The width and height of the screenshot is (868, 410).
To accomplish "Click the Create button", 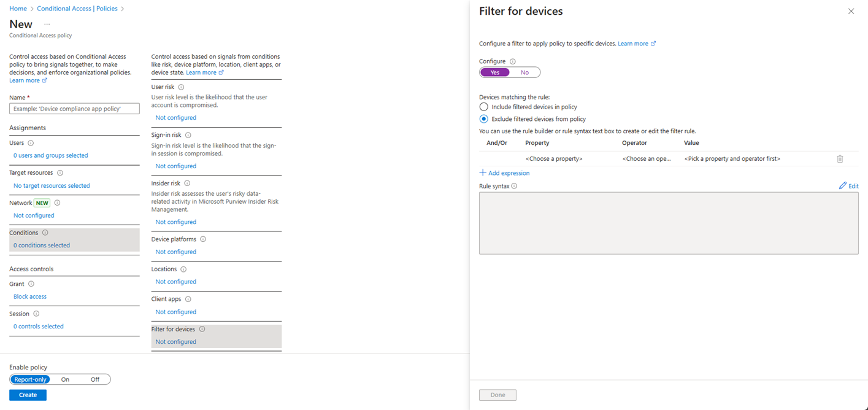I will [x=28, y=395].
